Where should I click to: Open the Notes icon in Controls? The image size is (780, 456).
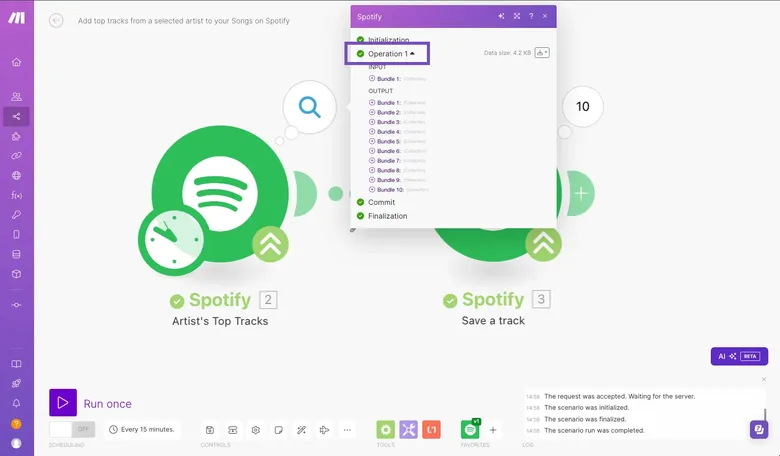[x=279, y=430]
